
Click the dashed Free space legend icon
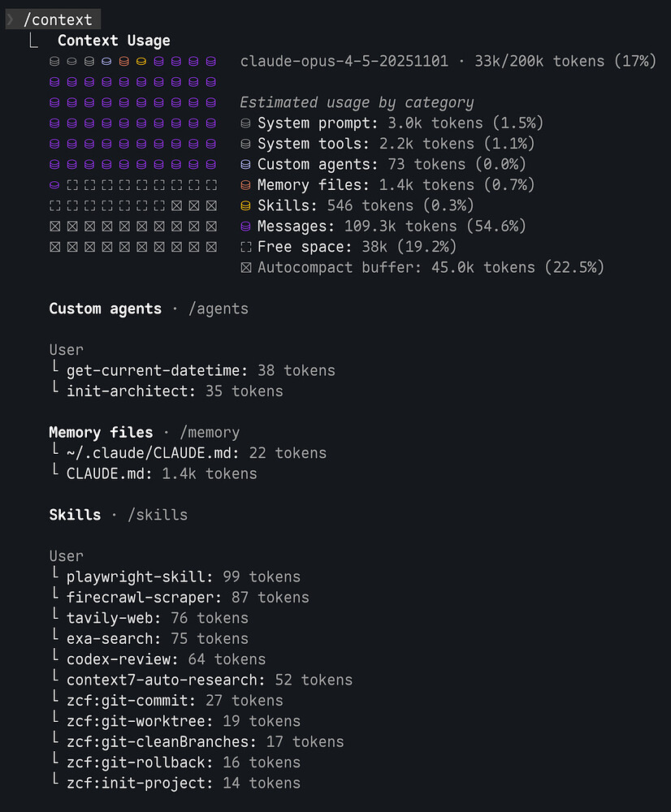pos(245,247)
